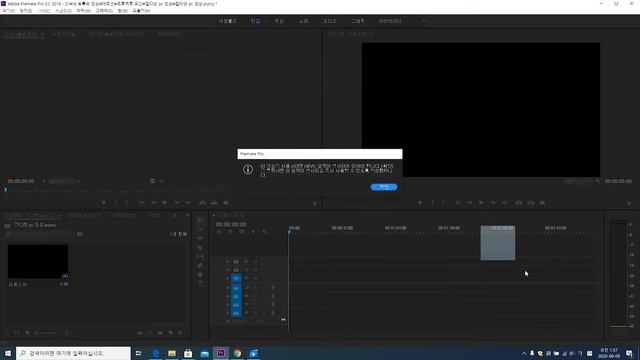Viewport: 640px width, 360px height.
Task: Toggle V1 track targeting
Action: pyautogui.click(x=236, y=278)
